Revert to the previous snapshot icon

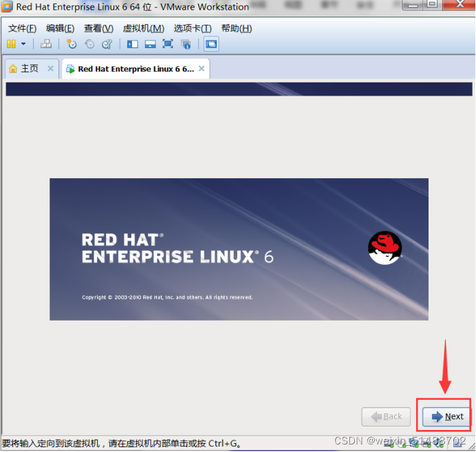click(x=89, y=44)
